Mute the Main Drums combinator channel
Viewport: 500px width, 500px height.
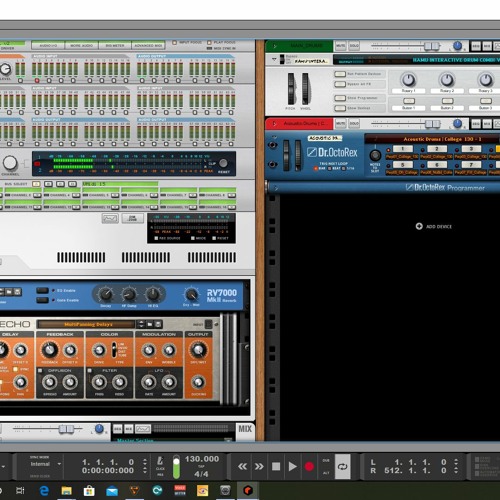point(341,46)
